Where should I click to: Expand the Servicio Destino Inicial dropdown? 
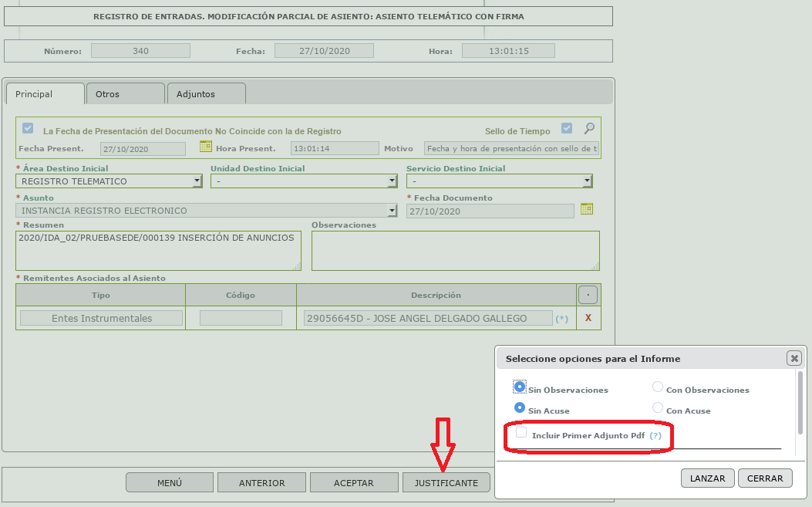point(587,181)
